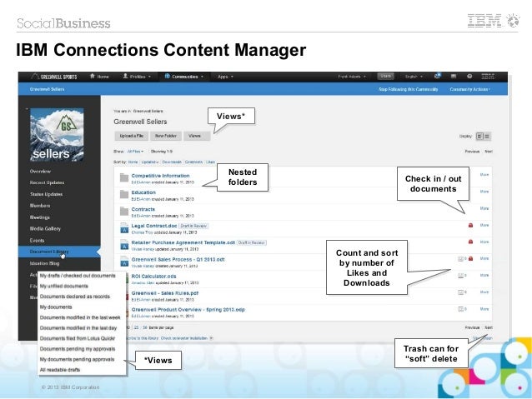
Task: Open Greenwell - Sales Rules.pdf link
Action: pos(165,293)
